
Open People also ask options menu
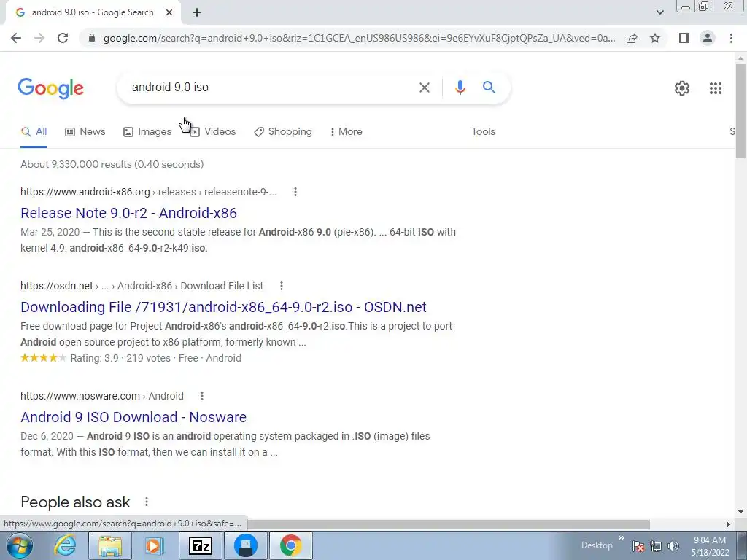click(147, 502)
